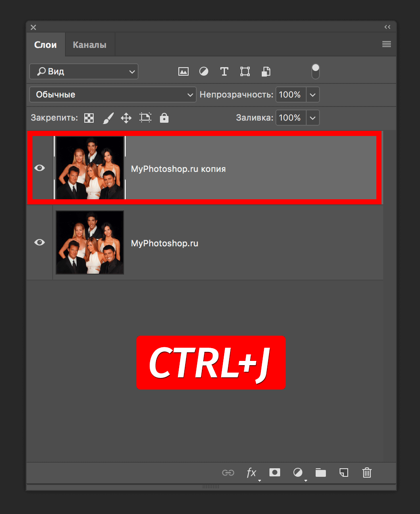The image size is (420, 514).
Task: Click the Заливка fill percentage field
Action: point(290,118)
